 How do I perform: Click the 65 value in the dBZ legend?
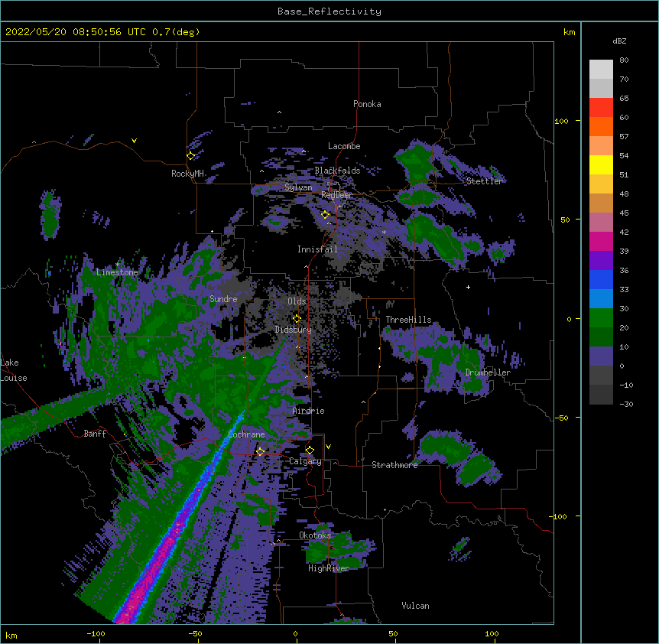click(x=624, y=99)
